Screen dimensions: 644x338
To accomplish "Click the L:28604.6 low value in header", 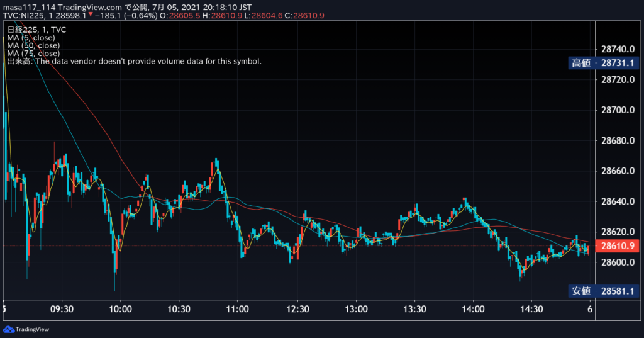I will click(264, 16).
